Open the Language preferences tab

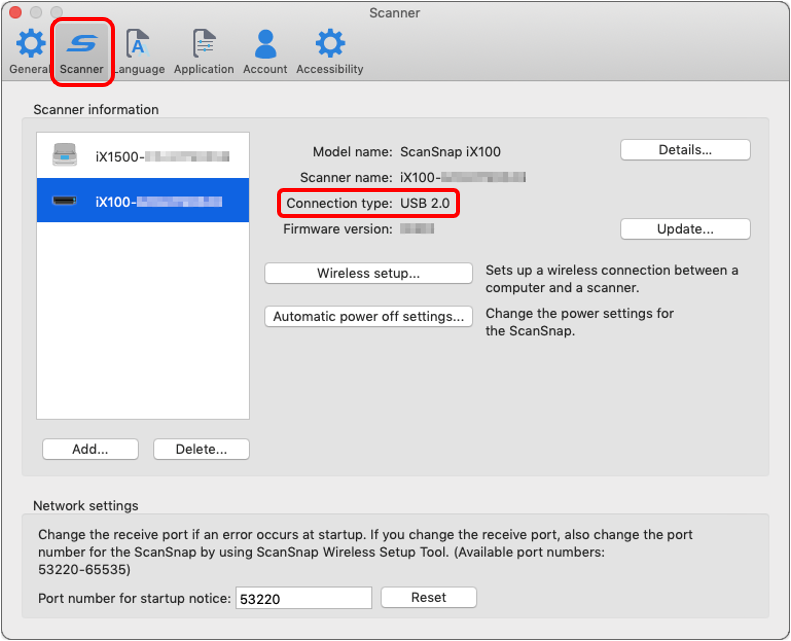tap(140, 51)
